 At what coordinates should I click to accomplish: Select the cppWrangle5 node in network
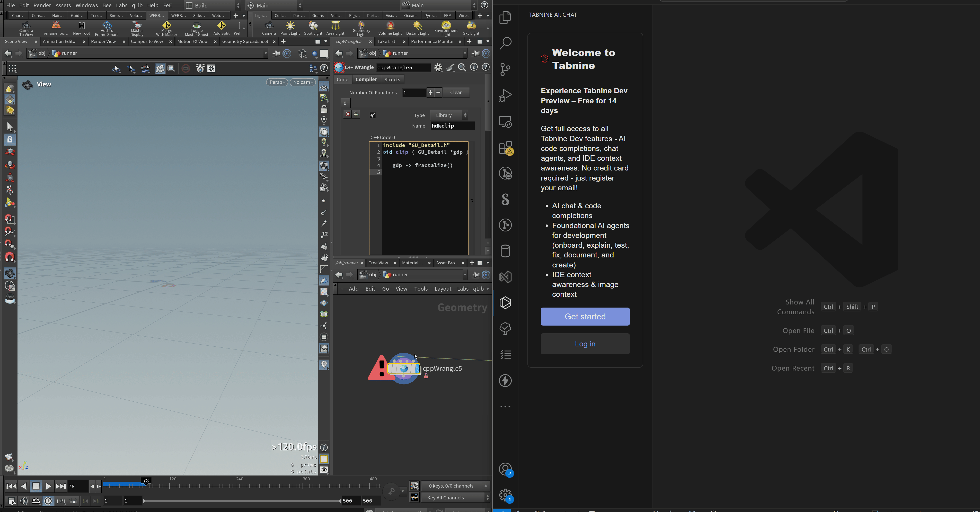[404, 368]
